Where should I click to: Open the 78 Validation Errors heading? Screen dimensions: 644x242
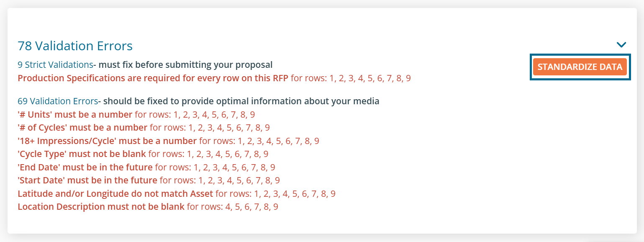[75, 46]
